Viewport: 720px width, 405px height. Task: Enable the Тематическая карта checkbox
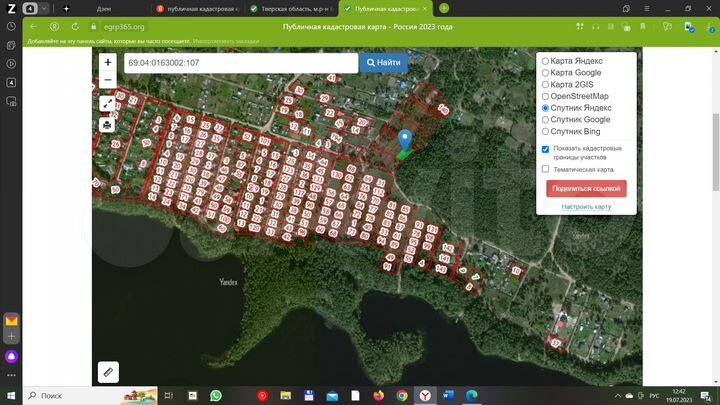[x=545, y=169]
